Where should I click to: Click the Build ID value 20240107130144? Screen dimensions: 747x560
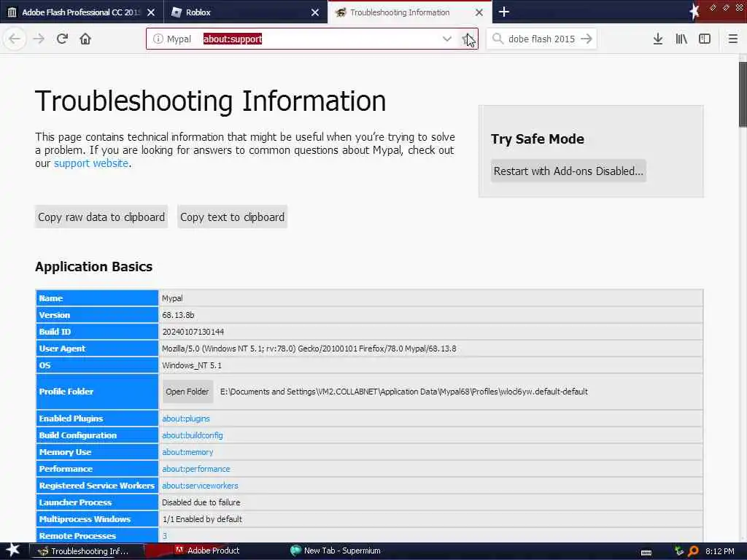pyautogui.click(x=193, y=332)
